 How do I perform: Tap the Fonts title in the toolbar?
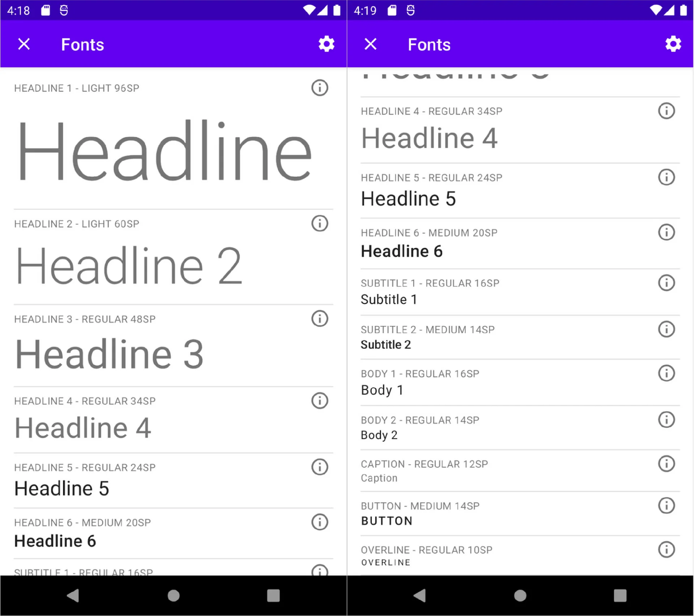click(x=82, y=44)
